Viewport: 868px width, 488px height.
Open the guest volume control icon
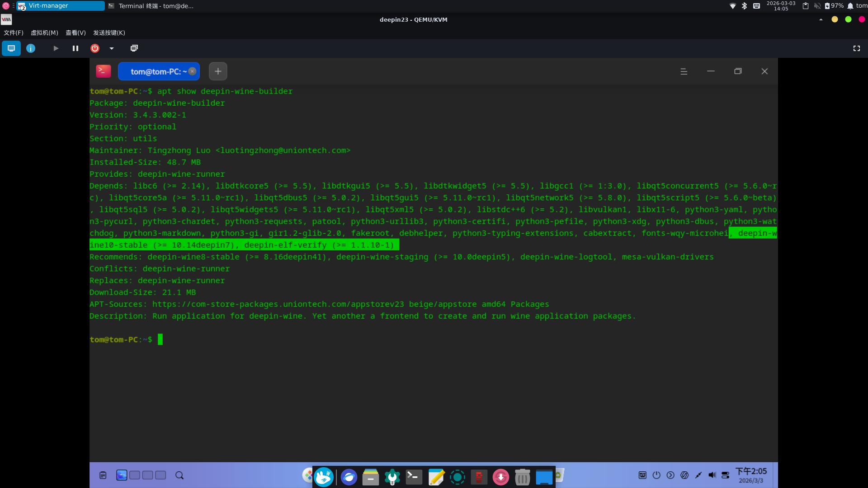pyautogui.click(x=712, y=475)
